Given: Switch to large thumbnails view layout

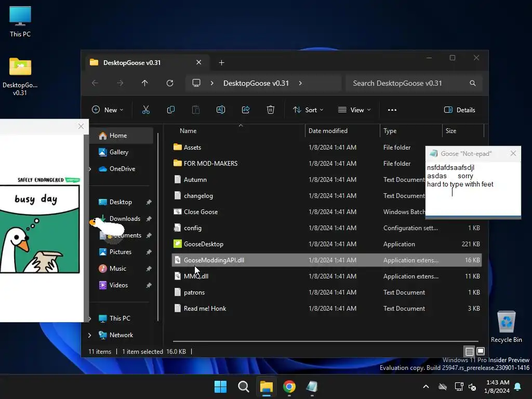Looking at the screenshot, I should 481,351.
